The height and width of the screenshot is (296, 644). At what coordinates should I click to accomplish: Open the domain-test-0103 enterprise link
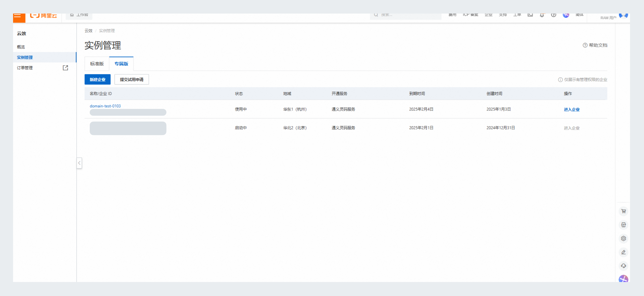105,106
